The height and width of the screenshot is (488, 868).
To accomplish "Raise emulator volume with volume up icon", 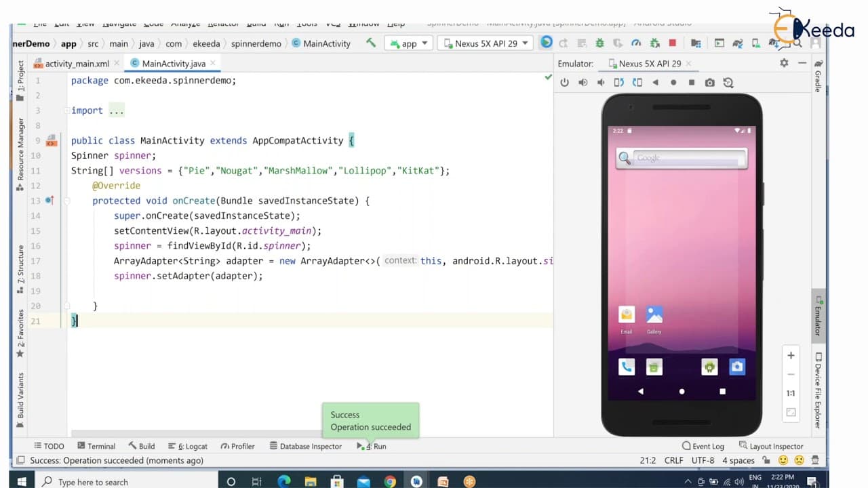I will [x=583, y=83].
